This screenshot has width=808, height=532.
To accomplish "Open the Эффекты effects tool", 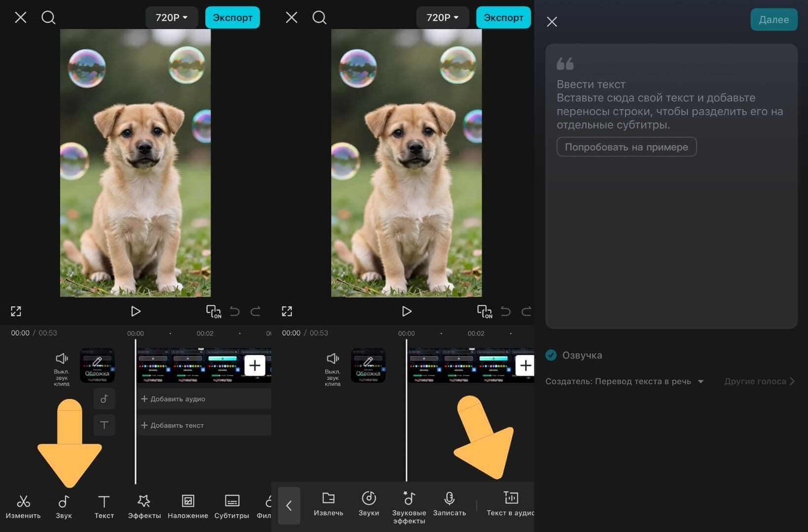I will [144, 506].
